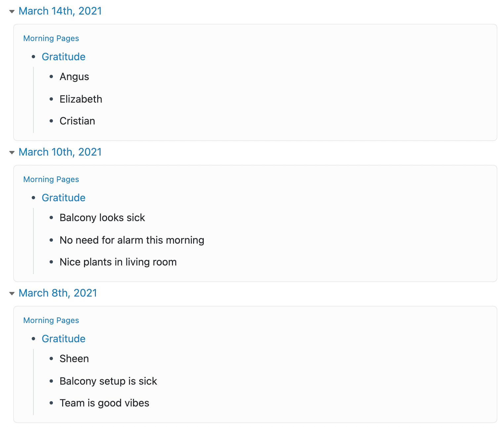Open Gratitude link under March 14th
This screenshot has height=427, width=504.
(63, 57)
